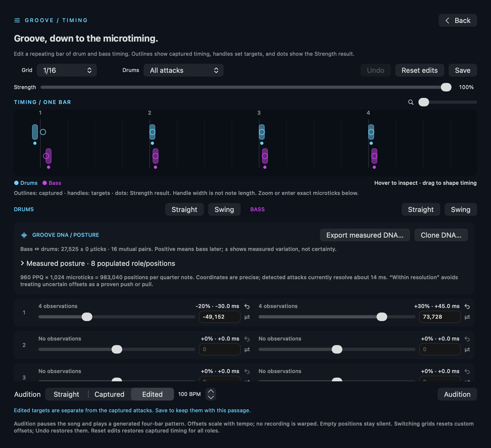Reset row 3 bass offset arrow
Screen dimensions: 491x448
467,371
